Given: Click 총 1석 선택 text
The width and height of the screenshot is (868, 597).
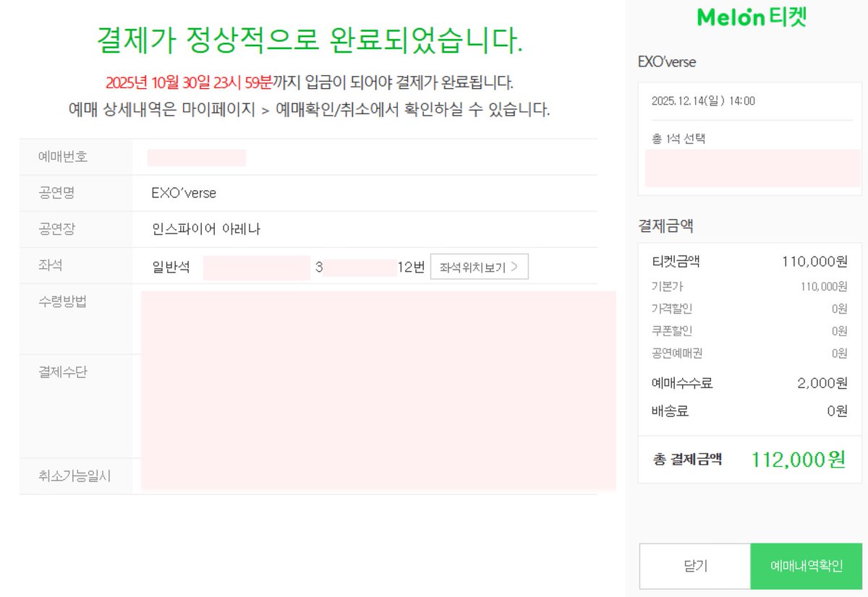Looking at the screenshot, I should click(678, 138).
